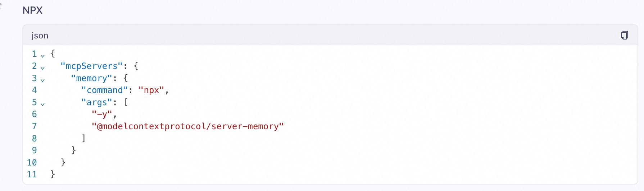The image size is (644, 191).
Task: Click the "command" key text
Action: pyautogui.click(x=105, y=90)
